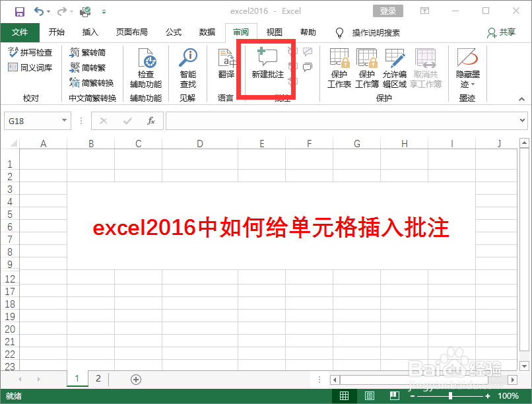Click the Name Box showing G18
The width and height of the screenshot is (532, 404).
point(32,121)
